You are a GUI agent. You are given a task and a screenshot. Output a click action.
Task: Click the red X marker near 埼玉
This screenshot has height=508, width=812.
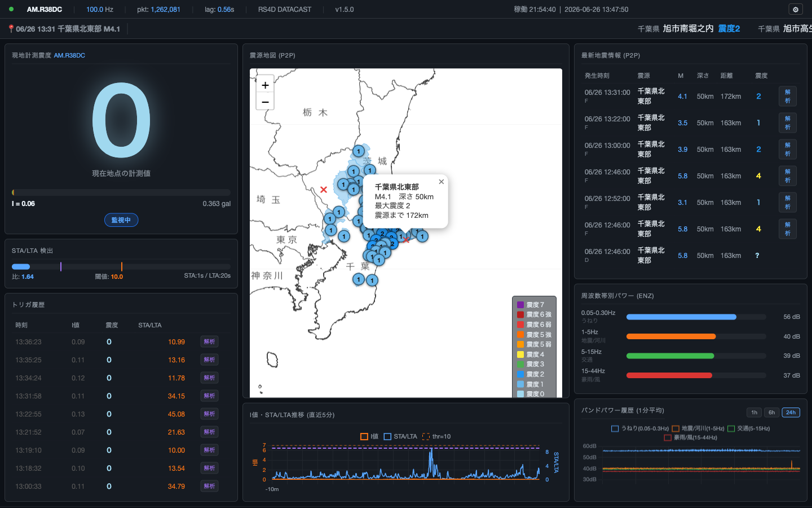(324, 190)
